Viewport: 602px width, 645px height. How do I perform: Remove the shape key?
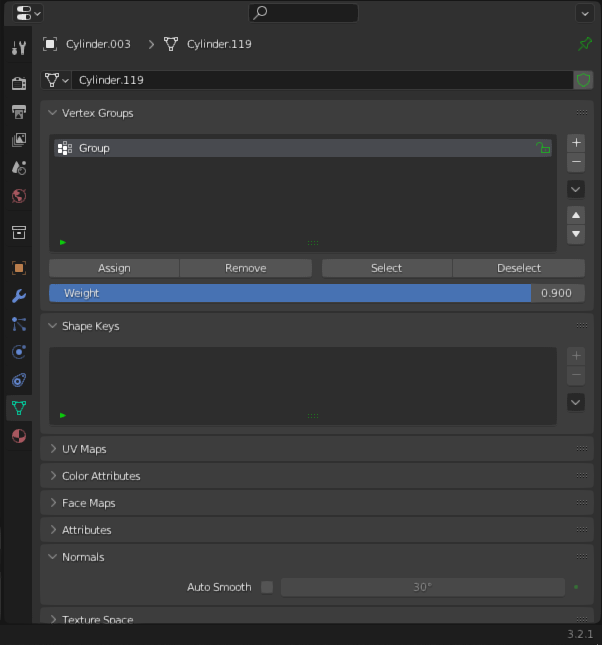pyautogui.click(x=576, y=375)
